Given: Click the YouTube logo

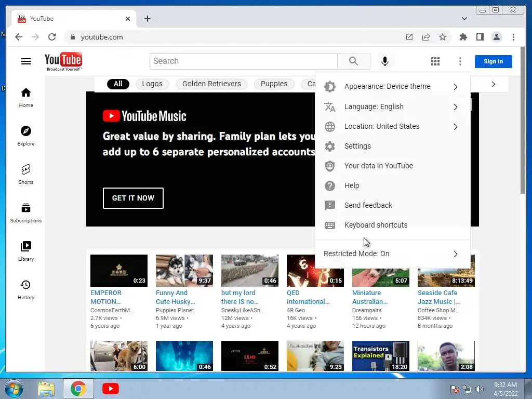Looking at the screenshot, I should (x=63, y=61).
